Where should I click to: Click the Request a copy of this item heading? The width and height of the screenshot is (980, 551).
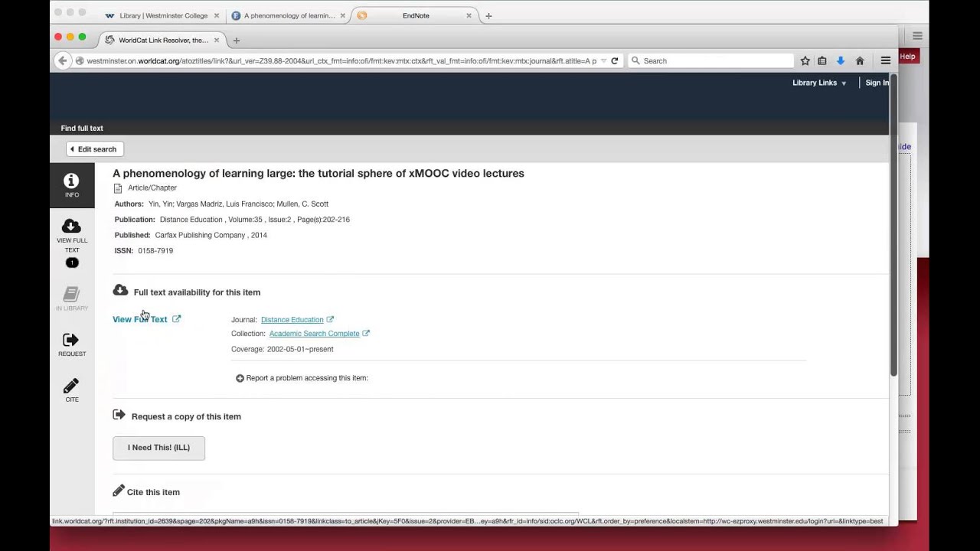pyautogui.click(x=186, y=416)
